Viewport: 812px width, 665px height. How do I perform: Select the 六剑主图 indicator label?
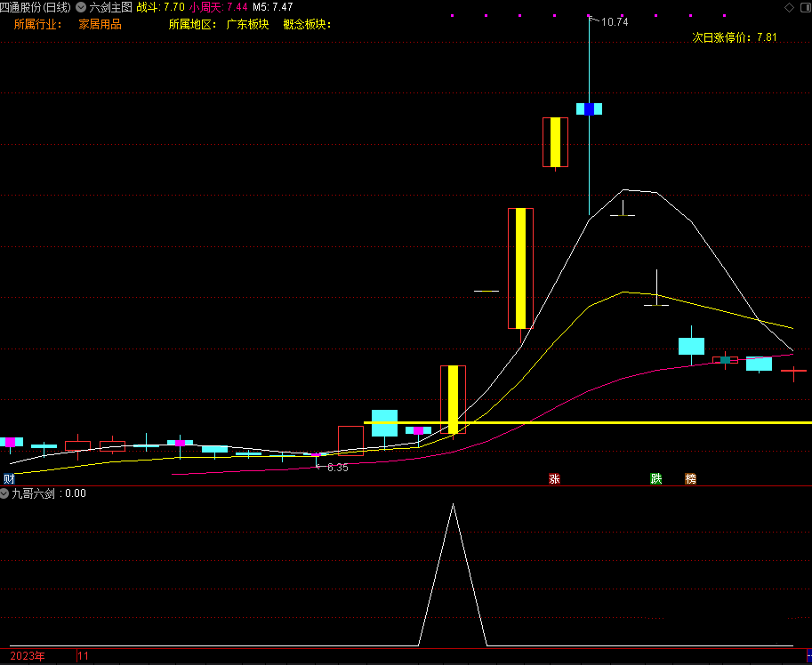110,7
